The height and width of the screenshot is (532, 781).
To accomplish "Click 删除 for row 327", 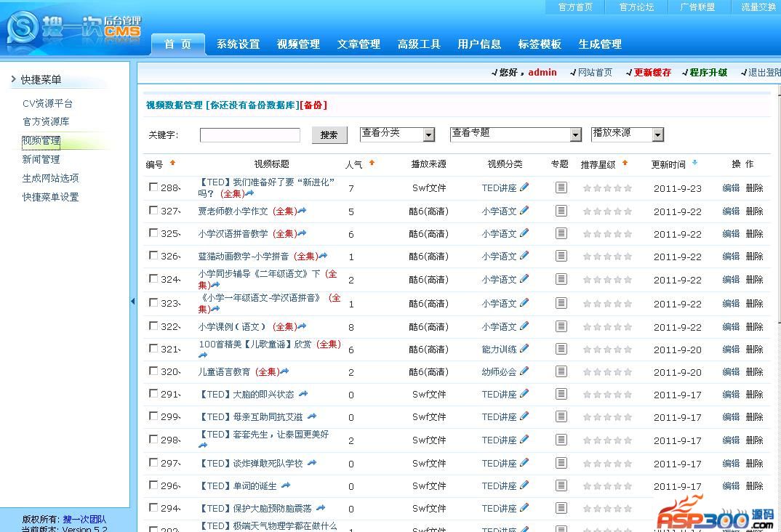I will (x=754, y=211).
